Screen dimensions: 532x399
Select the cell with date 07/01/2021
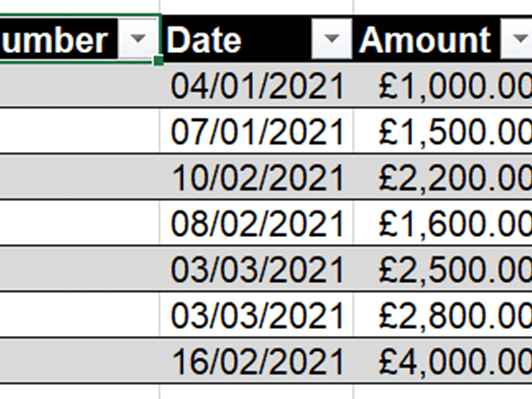pos(257,132)
